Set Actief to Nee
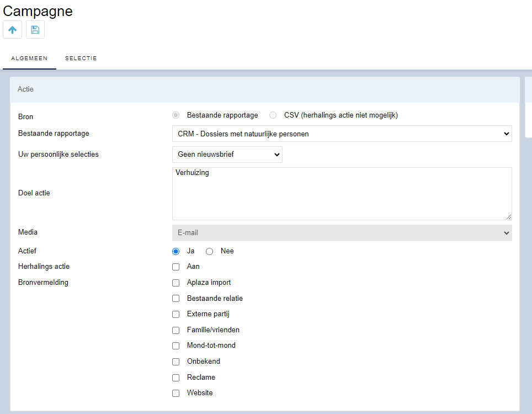This screenshot has width=532, height=414. [209, 252]
